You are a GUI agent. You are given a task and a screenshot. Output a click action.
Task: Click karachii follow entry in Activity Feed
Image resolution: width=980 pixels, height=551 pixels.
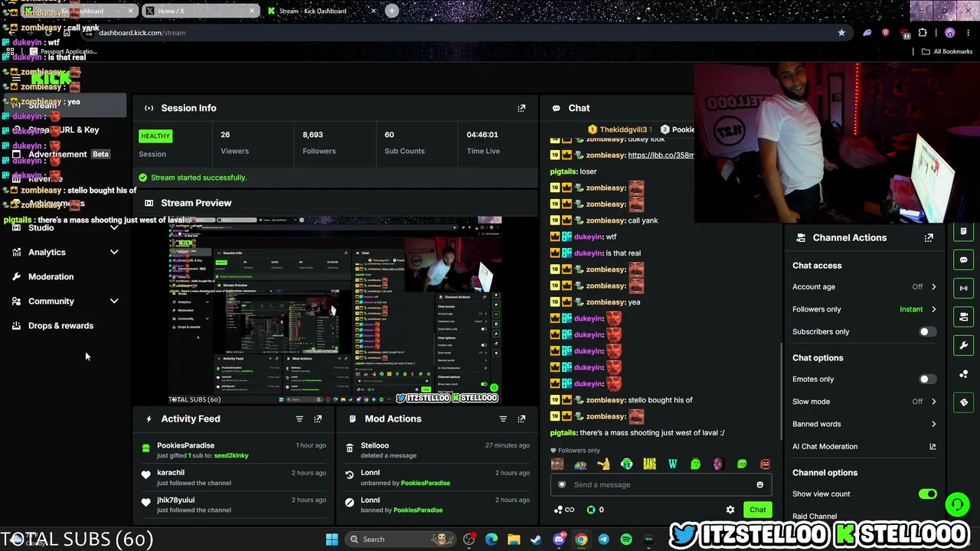pos(234,478)
